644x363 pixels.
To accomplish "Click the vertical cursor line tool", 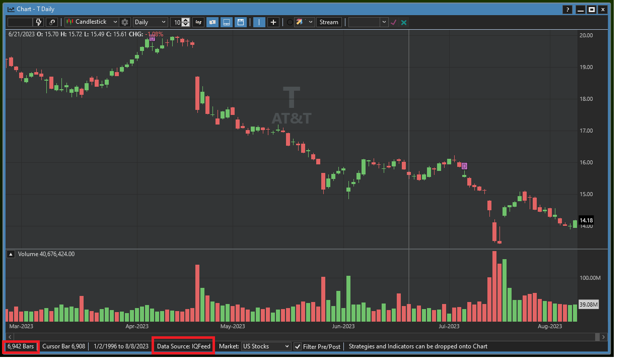I will [x=259, y=22].
